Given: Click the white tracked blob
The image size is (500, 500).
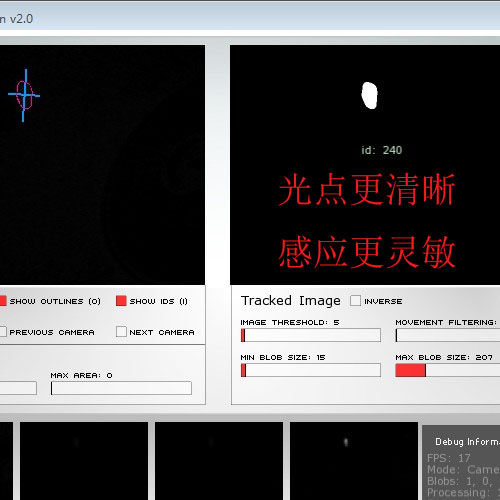Looking at the screenshot, I should coord(369,95).
